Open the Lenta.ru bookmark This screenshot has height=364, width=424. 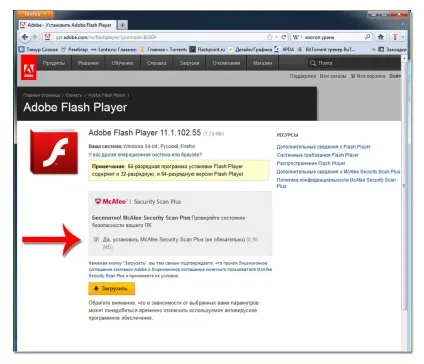tap(114, 49)
